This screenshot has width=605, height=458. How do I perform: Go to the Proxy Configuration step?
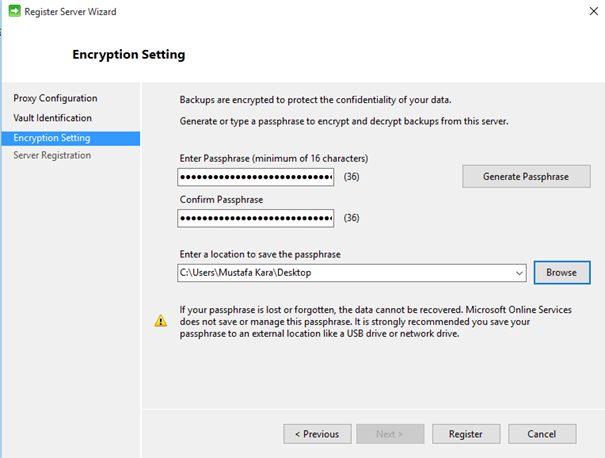click(55, 98)
